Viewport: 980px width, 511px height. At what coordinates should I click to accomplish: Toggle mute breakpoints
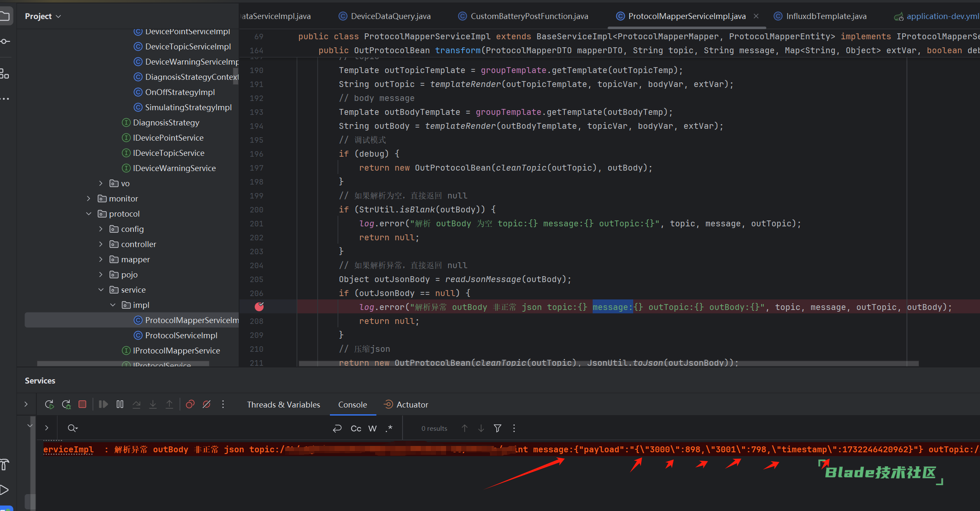207,404
